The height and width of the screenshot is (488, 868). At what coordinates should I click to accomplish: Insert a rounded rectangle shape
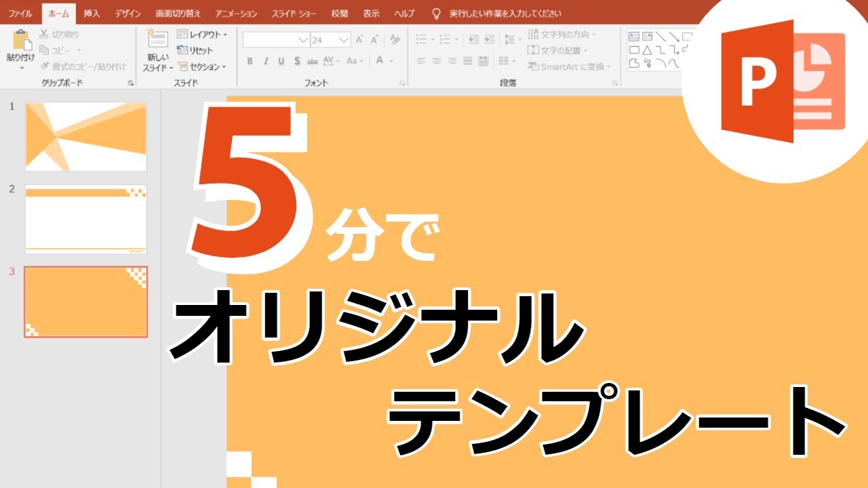pos(634,49)
